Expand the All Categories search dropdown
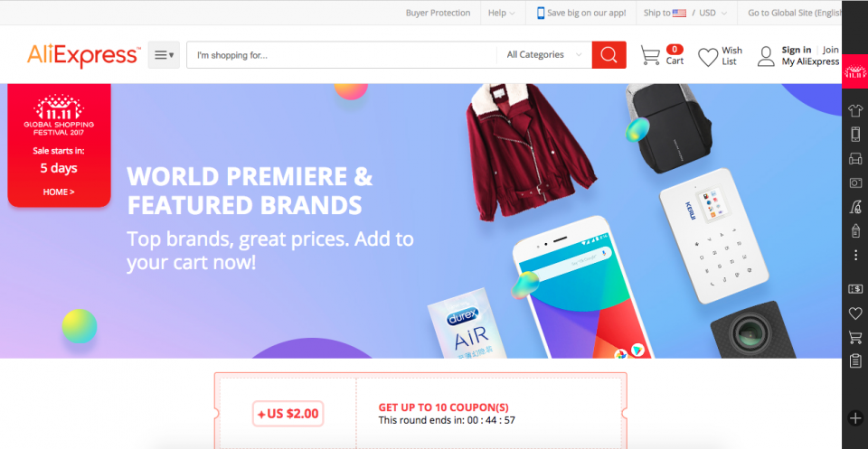This screenshot has width=868, height=449. coord(544,55)
